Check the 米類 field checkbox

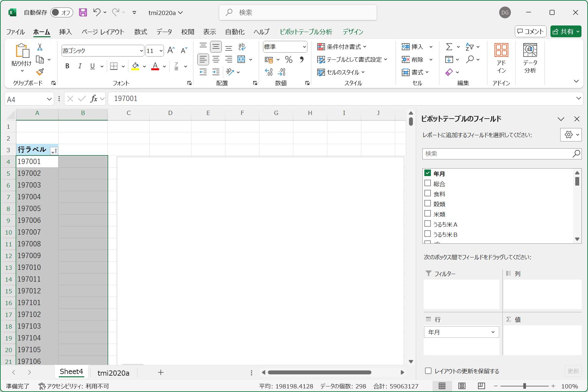[x=428, y=213]
